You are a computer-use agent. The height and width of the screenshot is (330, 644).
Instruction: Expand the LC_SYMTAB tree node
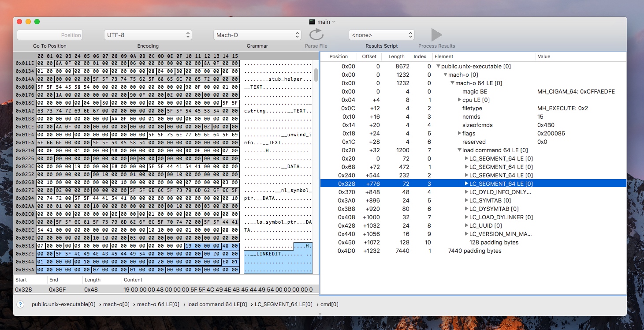point(466,201)
